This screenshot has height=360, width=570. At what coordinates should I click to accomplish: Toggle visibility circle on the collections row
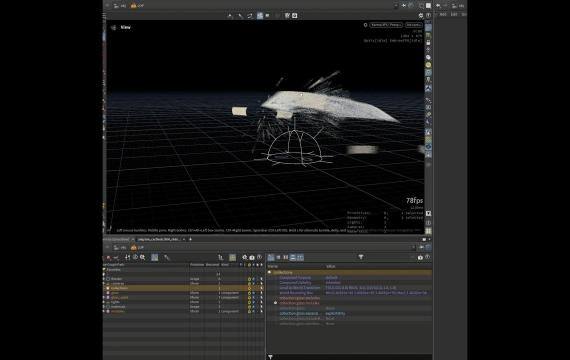point(249,288)
